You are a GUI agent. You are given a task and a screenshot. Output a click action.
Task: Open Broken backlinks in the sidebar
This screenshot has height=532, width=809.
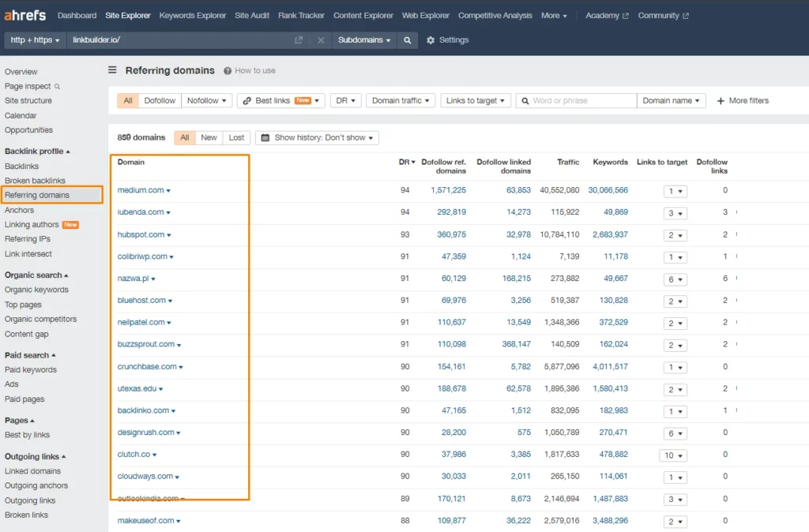tap(35, 181)
